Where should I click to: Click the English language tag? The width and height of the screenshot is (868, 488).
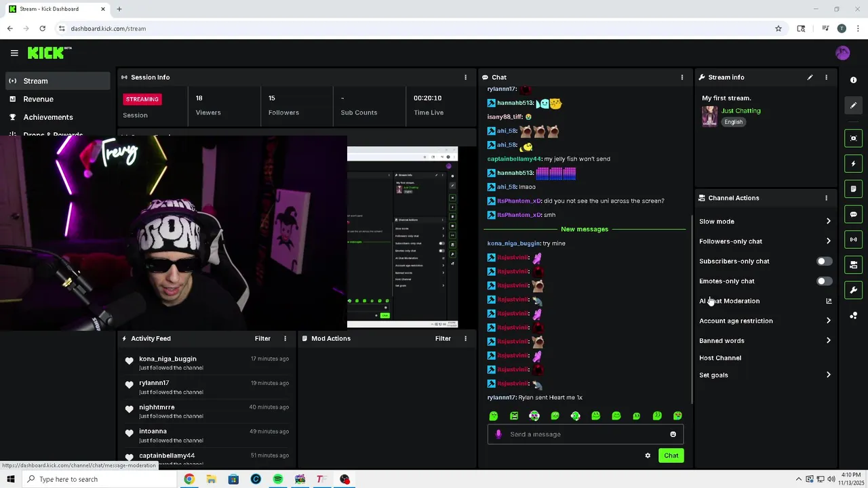click(733, 122)
